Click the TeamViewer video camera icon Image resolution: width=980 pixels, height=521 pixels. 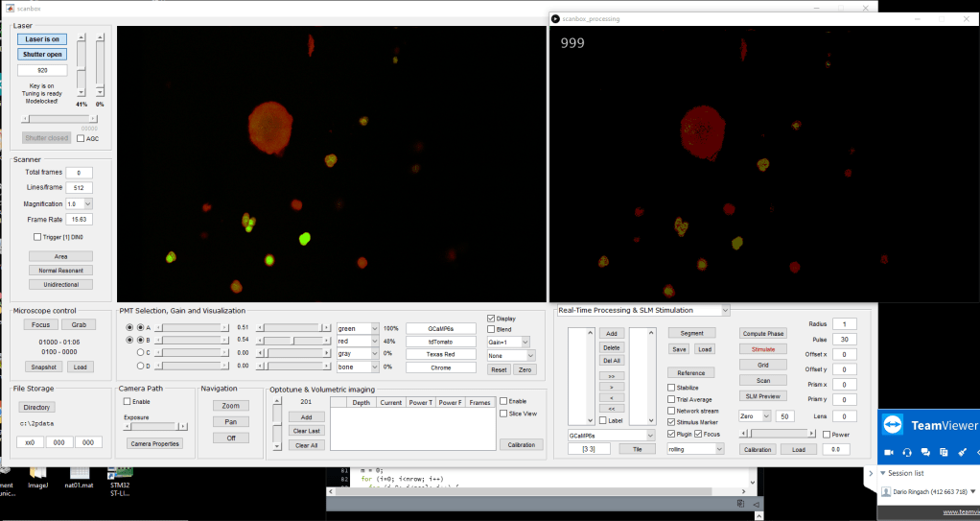pos(888,452)
